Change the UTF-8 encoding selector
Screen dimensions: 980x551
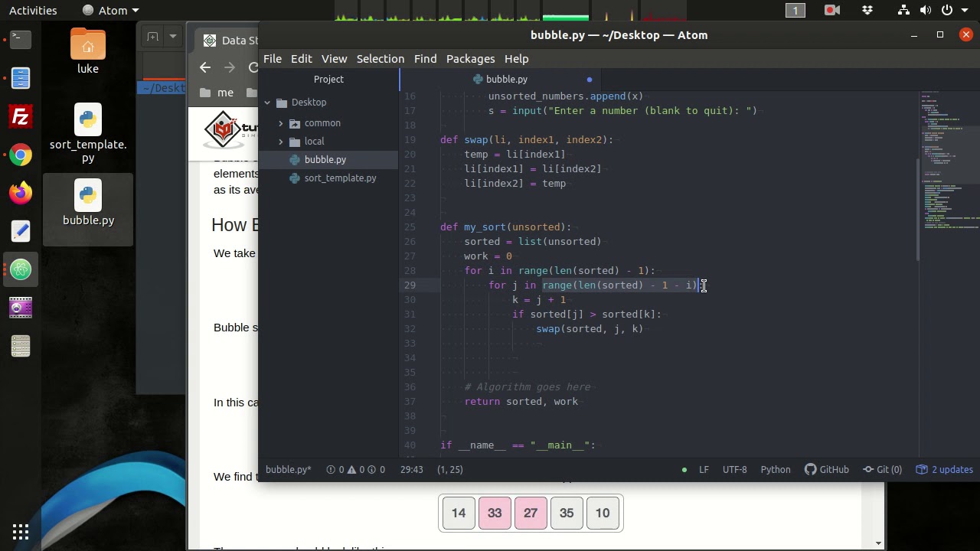click(734, 469)
